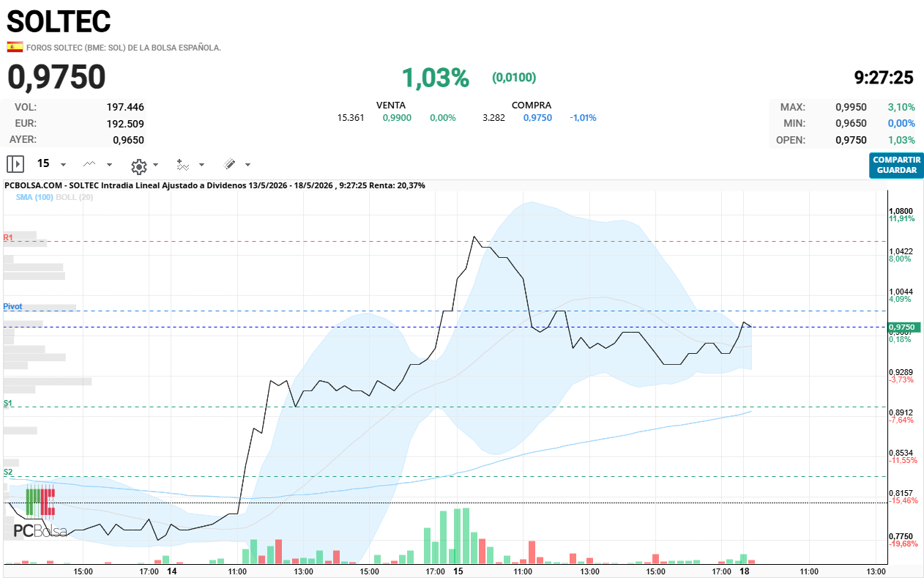Click the R1 resistance level label
This screenshot has width=924, height=578.
[x=8, y=237]
